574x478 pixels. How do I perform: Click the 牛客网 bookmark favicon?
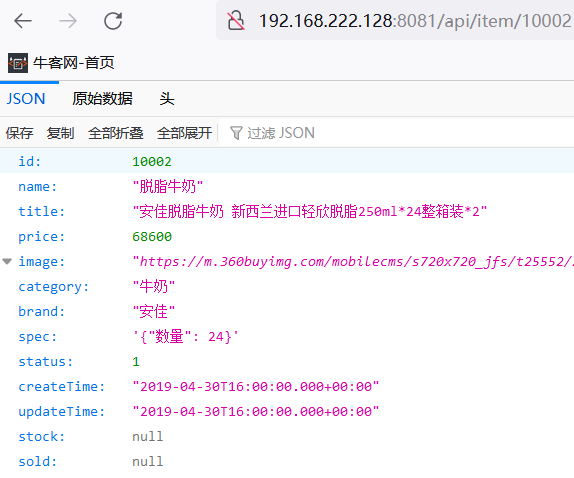(18, 63)
